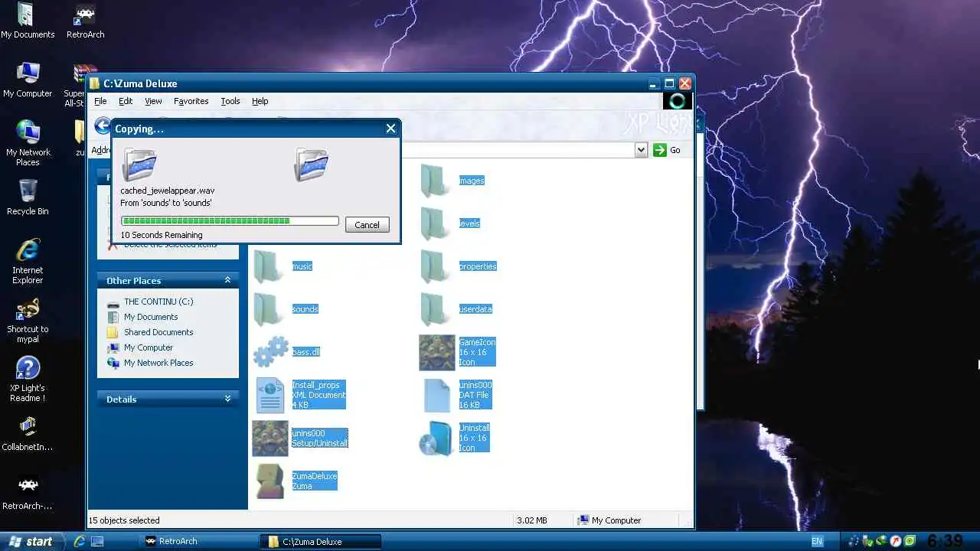Click Internet Explorer desktop icon
This screenshot has height=551, width=980.
point(28,261)
